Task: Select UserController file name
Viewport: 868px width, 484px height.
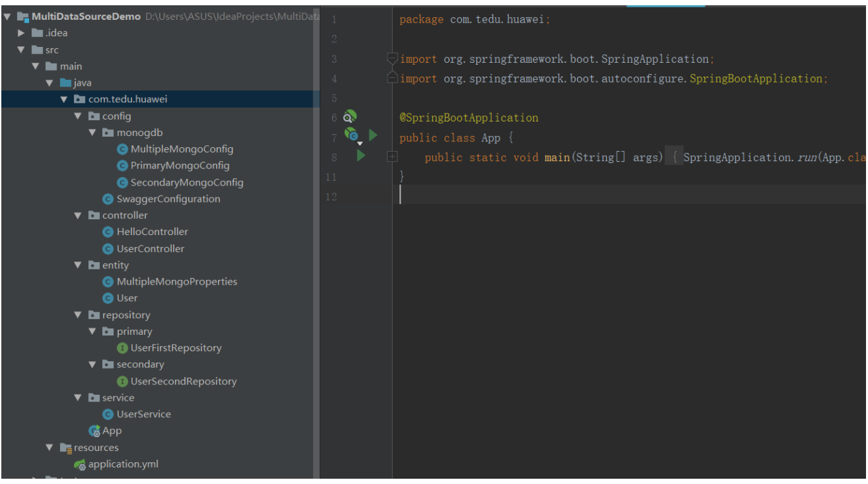Action: point(150,248)
